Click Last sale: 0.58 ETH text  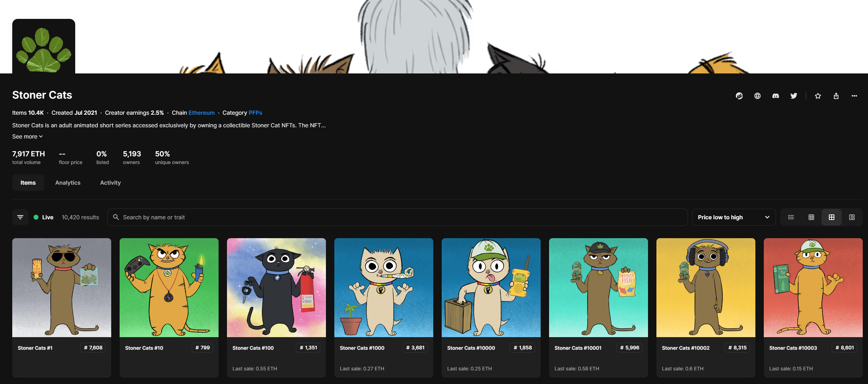pos(577,369)
